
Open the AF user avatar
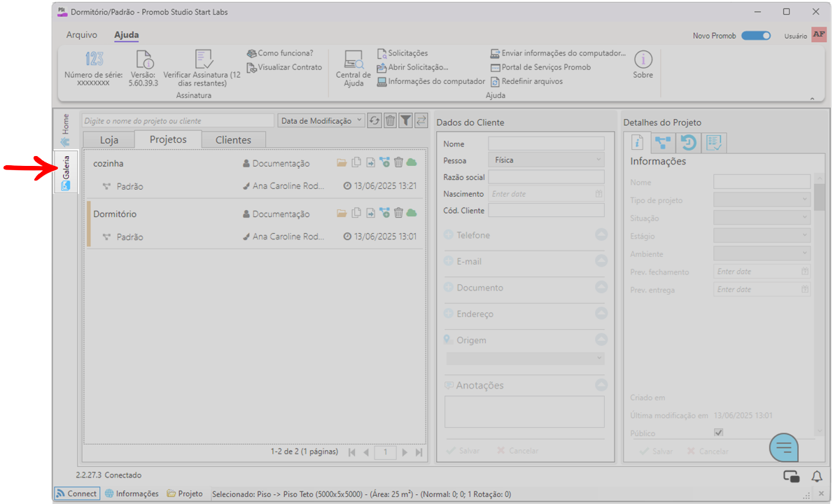point(819,34)
